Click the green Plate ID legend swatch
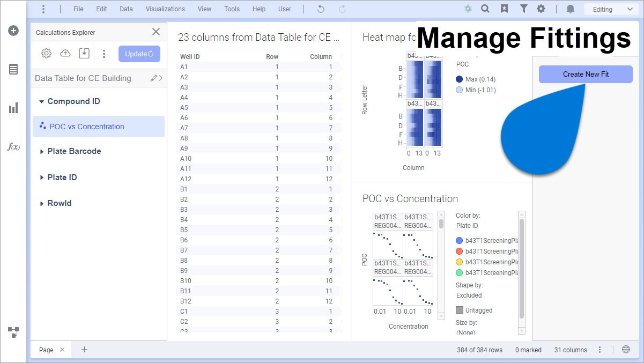644x363 pixels. [459, 273]
